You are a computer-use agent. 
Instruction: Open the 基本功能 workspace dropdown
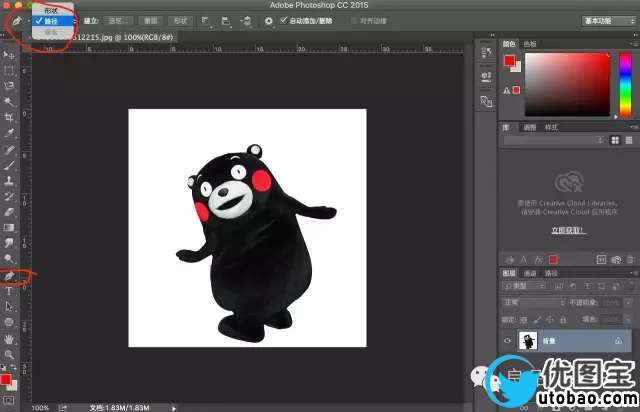click(609, 21)
